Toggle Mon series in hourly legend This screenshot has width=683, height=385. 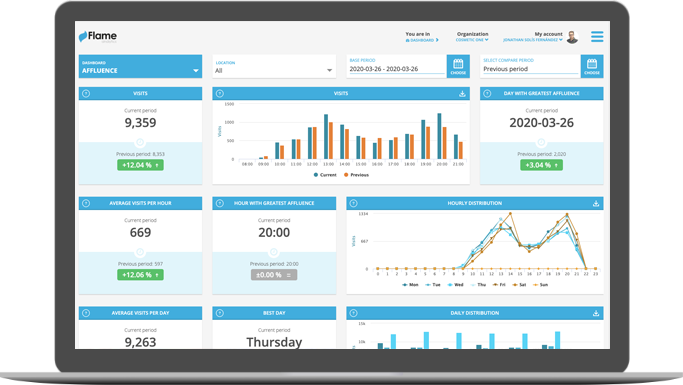pyautogui.click(x=410, y=284)
